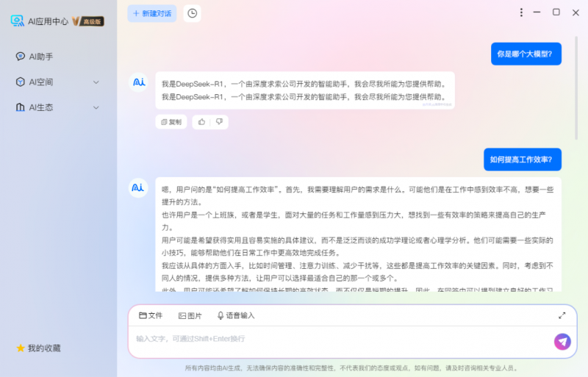Click the AI avatar beside the DeepSeek-R1 reply

138,82
